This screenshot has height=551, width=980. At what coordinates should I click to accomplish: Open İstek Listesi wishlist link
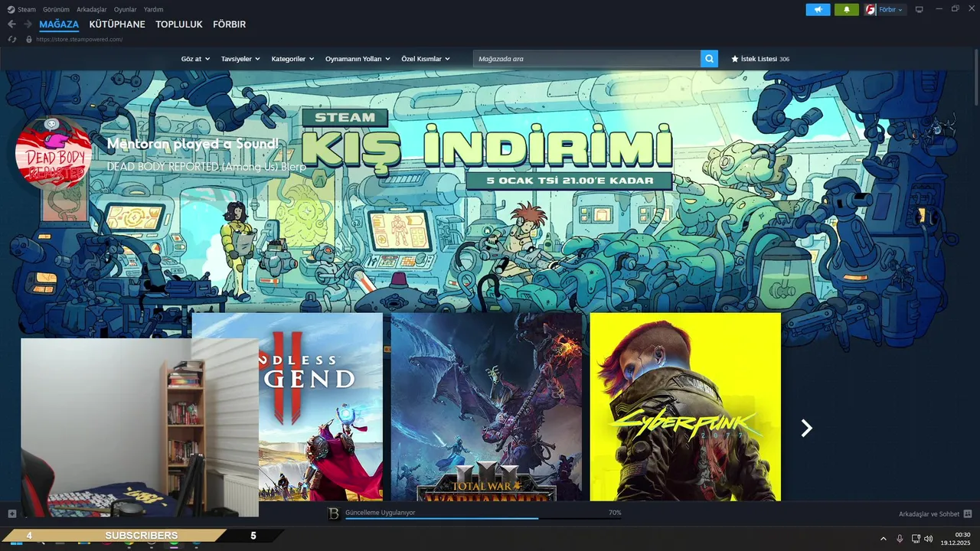coord(760,59)
